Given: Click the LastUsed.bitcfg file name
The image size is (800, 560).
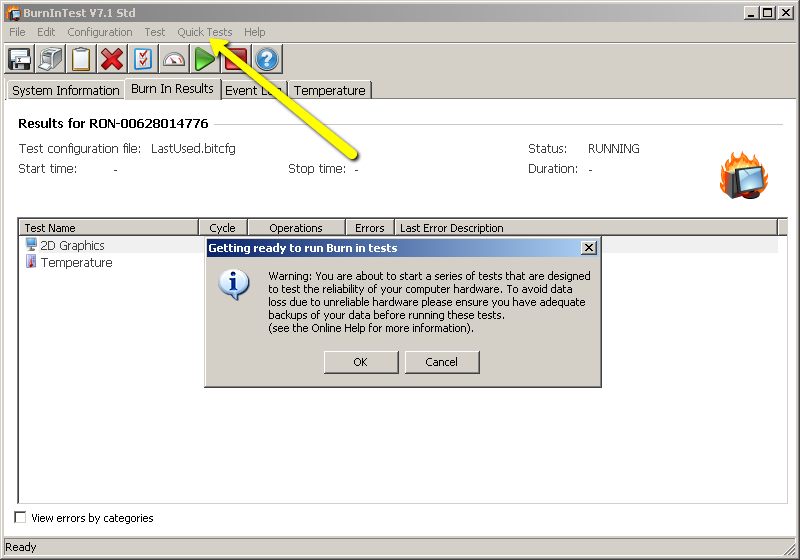Looking at the screenshot, I should click(193, 148).
